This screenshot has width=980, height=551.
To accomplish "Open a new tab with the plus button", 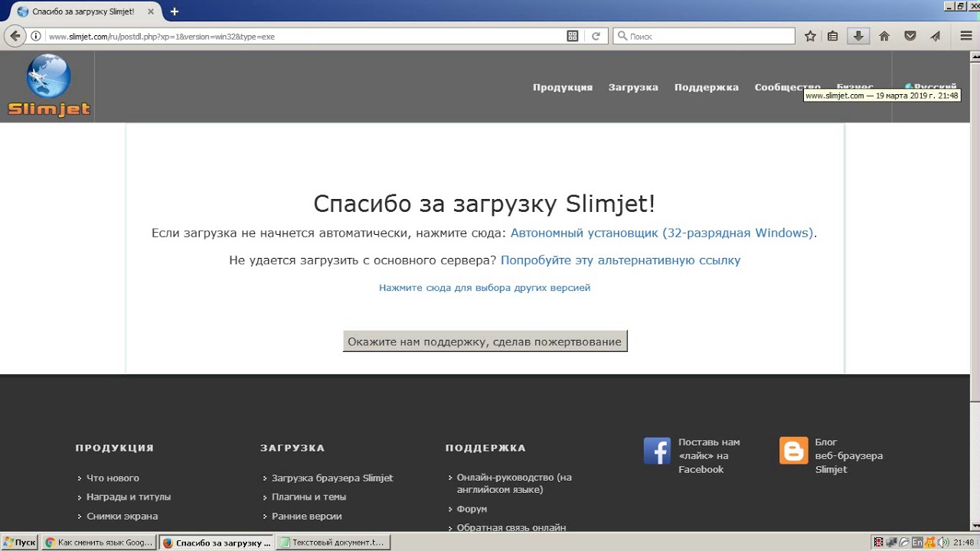I will [175, 11].
